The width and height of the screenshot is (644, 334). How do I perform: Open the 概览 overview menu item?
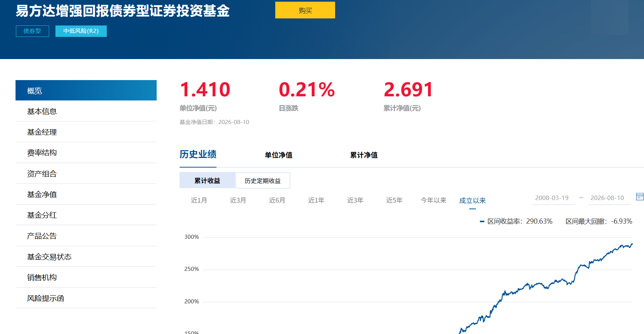[x=86, y=90]
